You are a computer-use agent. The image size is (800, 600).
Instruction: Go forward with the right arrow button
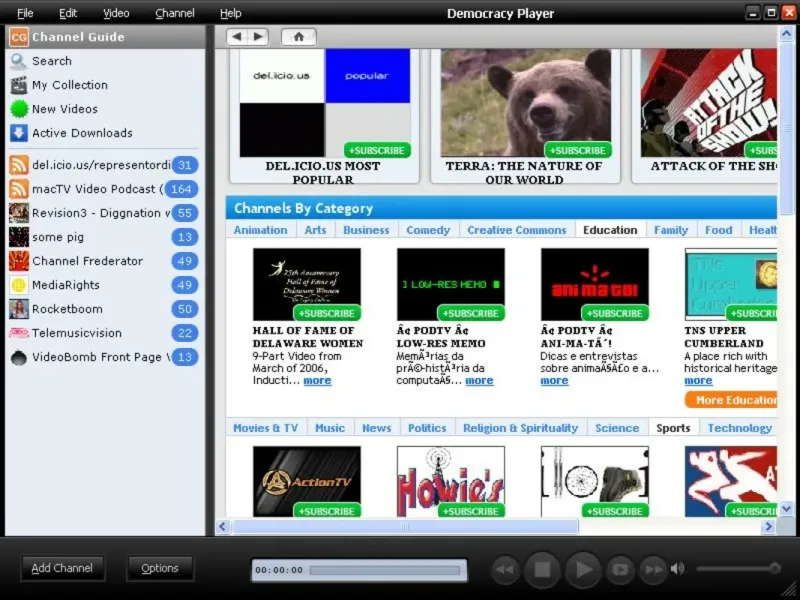click(x=258, y=37)
